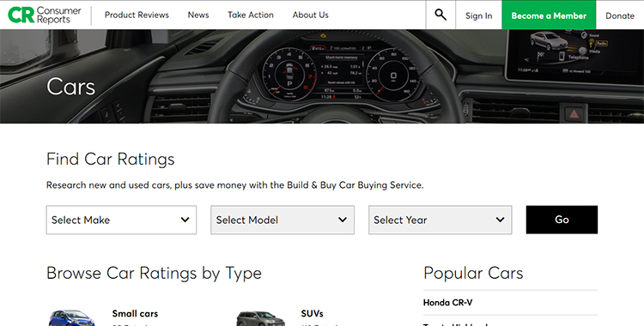Viewport: 644px width, 326px height.
Task: Click the Sign In link
Action: click(478, 15)
